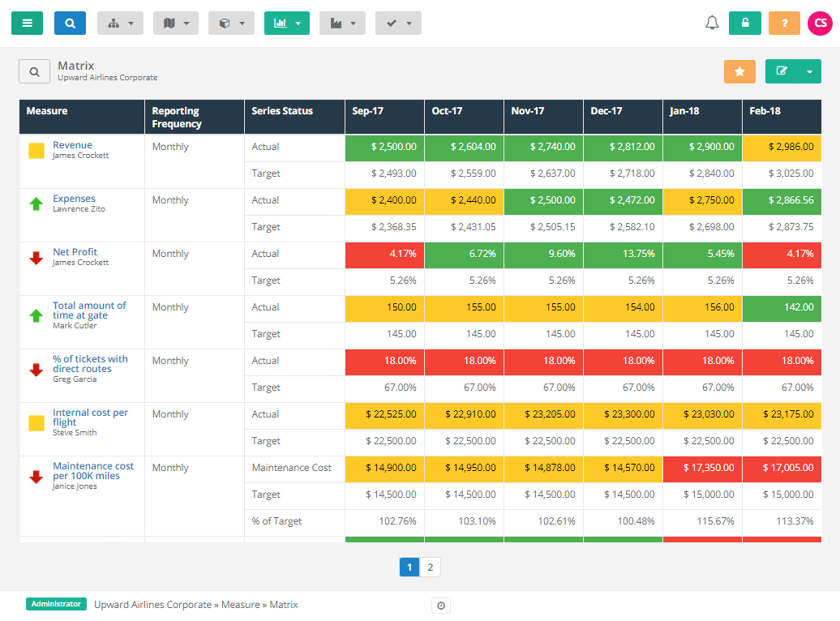
Task: Open the dropdown arrow beside the edit button
Action: [810, 71]
